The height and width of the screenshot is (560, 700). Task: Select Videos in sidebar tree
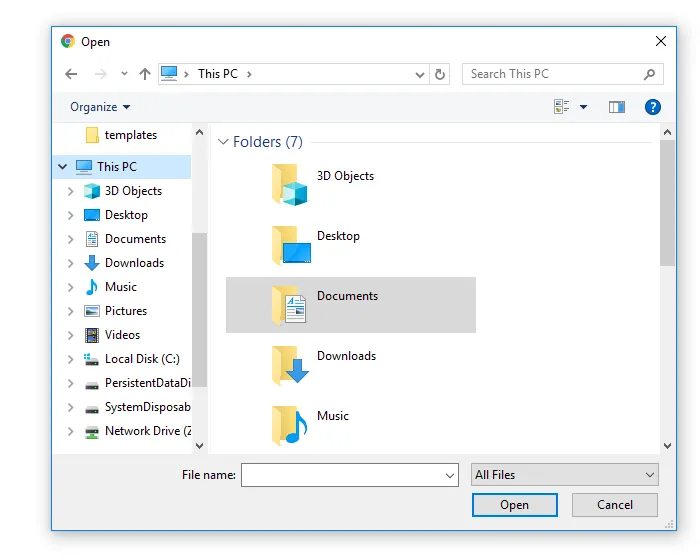click(x=112, y=335)
